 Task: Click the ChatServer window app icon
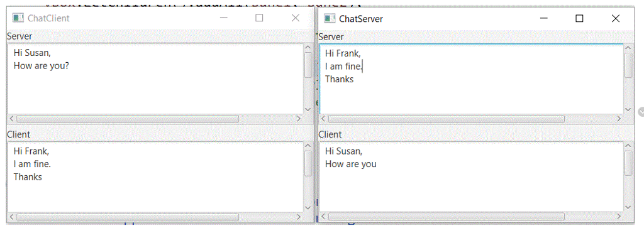coord(330,18)
